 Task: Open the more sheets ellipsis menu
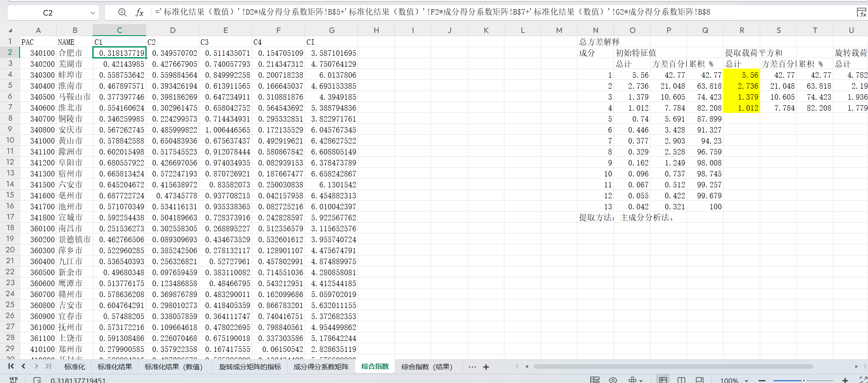click(472, 367)
